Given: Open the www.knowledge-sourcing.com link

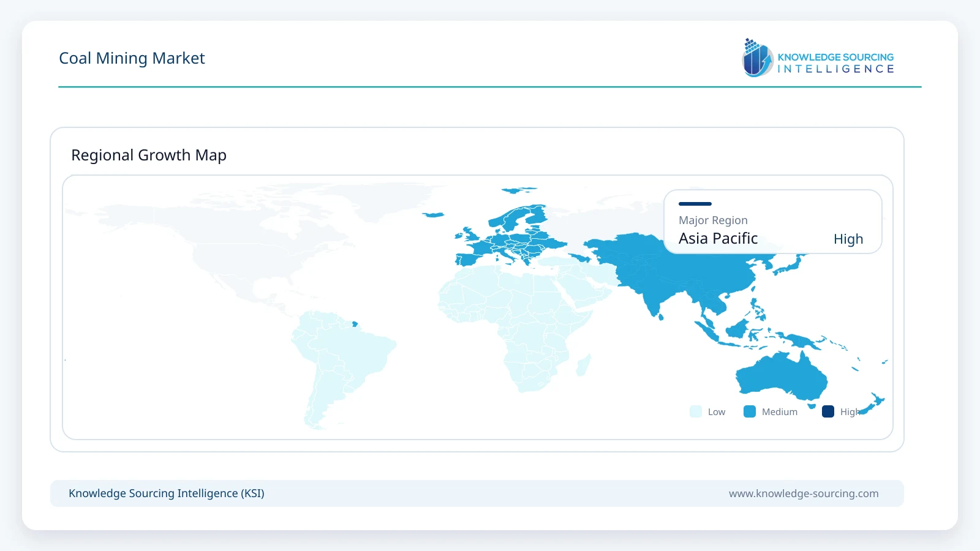Looking at the screenshot, I should (804, 493).
